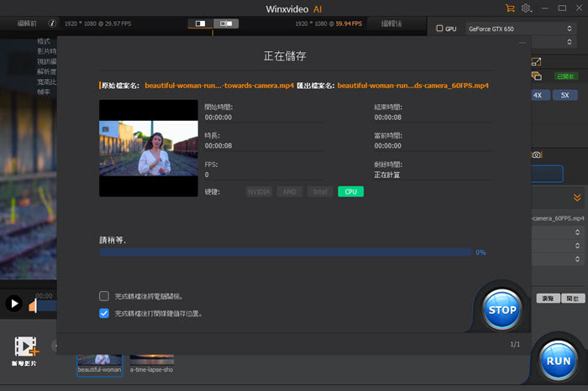
Task: Open the second stepper dropdown below output name
Action: (x=578, y=246)
